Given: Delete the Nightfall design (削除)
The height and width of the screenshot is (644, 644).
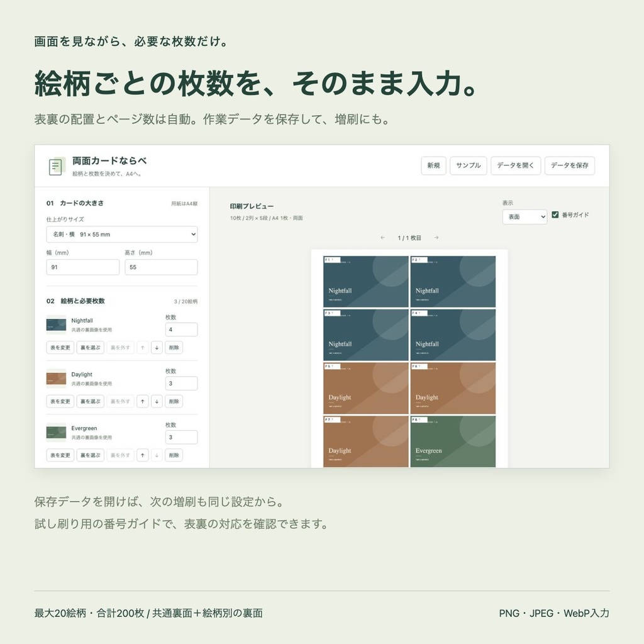Looking at the screenshot, I should coord(174,347).
